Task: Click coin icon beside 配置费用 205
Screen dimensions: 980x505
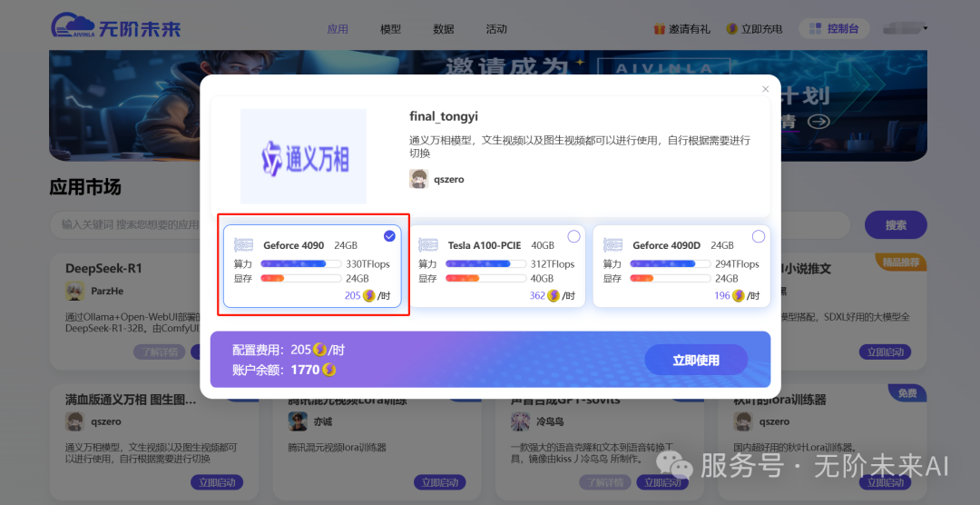Action: point(320,350)
